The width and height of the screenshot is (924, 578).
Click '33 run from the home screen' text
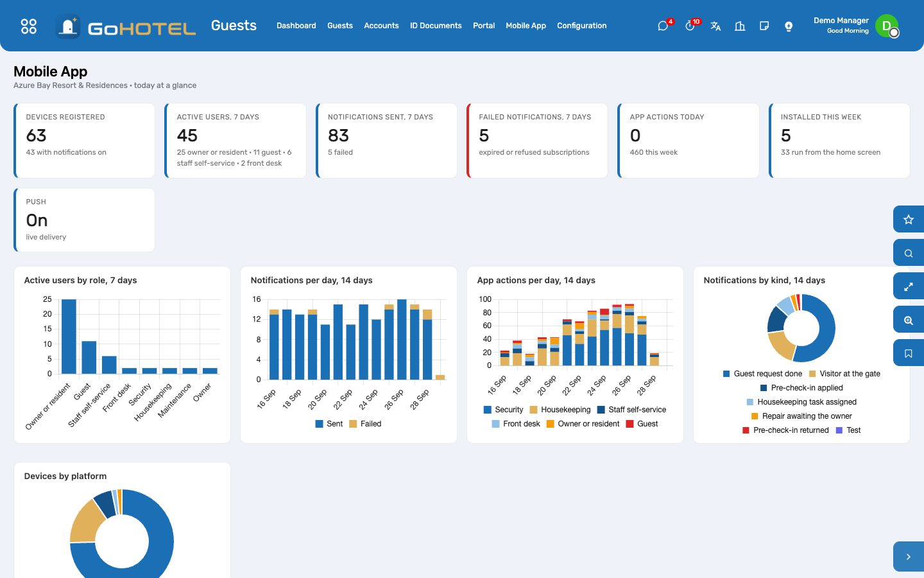830,152
